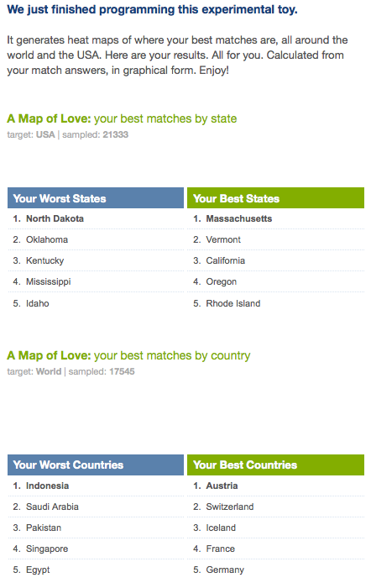Click 'A Map of Love' by state heading
This screenshot has width=371, height=588.
122,119
